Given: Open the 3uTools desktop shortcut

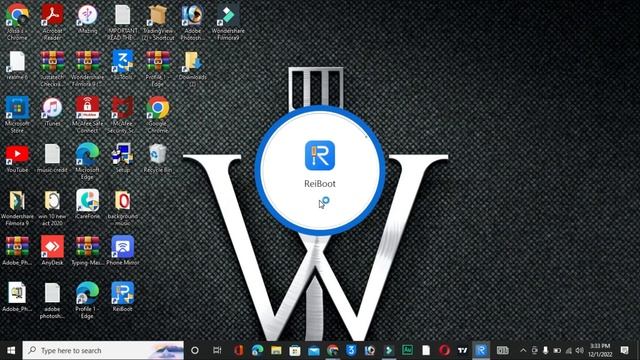Looking at the screenshot, I should point(122,65).
